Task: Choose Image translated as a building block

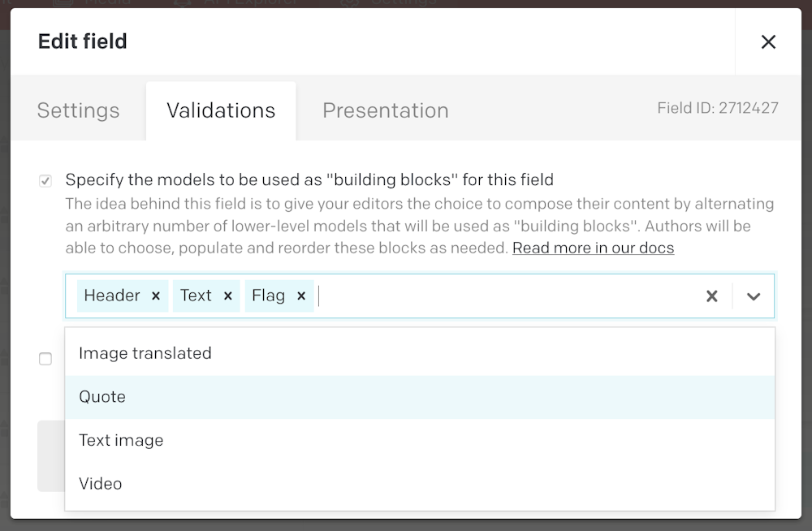Action: 145,352
